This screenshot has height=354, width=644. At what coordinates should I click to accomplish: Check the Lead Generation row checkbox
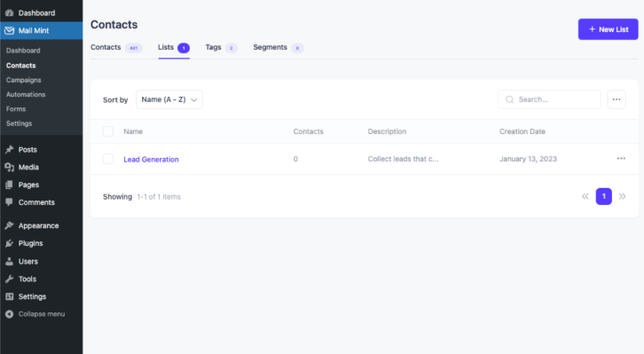[x=108, y=159]
